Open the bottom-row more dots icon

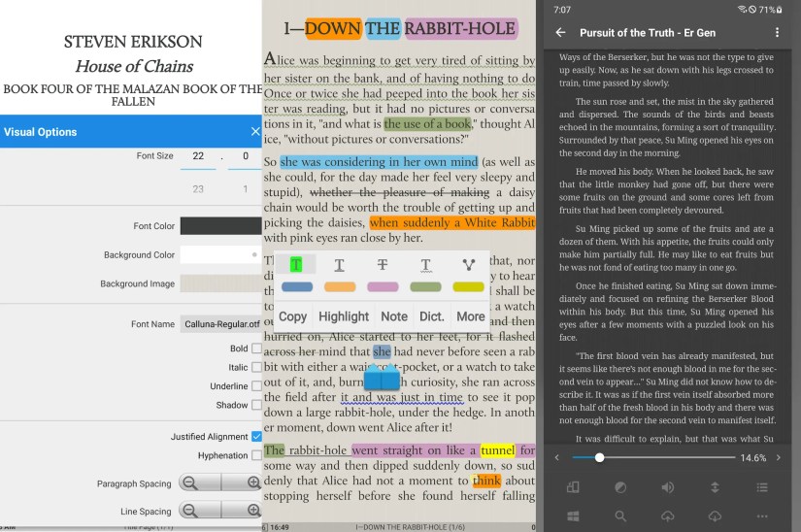point(762,516)
